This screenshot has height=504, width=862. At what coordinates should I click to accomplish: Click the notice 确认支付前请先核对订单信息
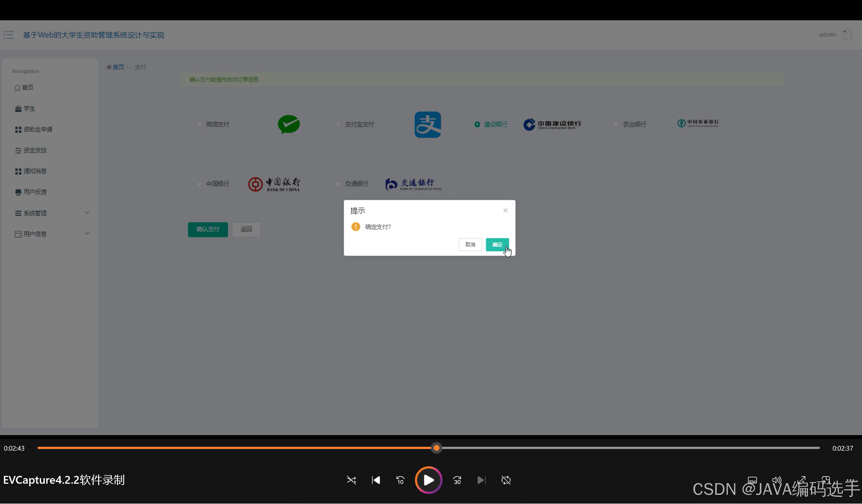[224, 80]
